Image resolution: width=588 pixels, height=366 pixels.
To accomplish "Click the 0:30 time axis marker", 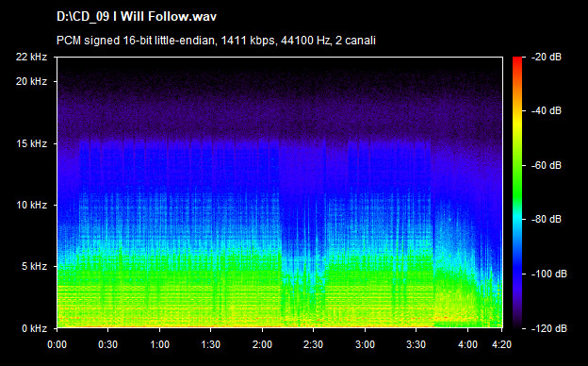I will [108, 344].
